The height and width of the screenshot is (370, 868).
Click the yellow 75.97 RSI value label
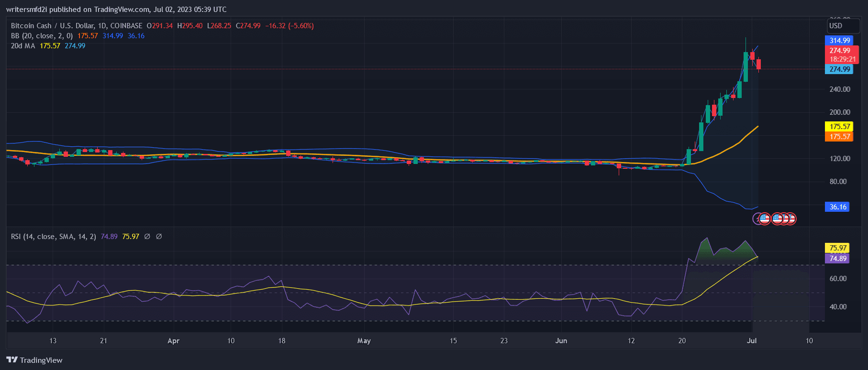click(x=837, y=248)
